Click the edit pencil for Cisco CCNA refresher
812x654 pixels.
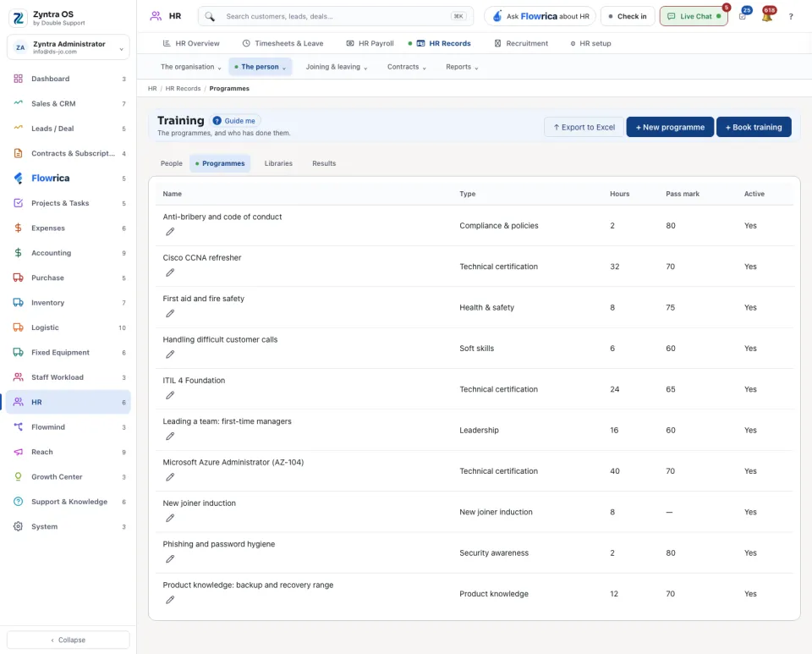point(170,273)
